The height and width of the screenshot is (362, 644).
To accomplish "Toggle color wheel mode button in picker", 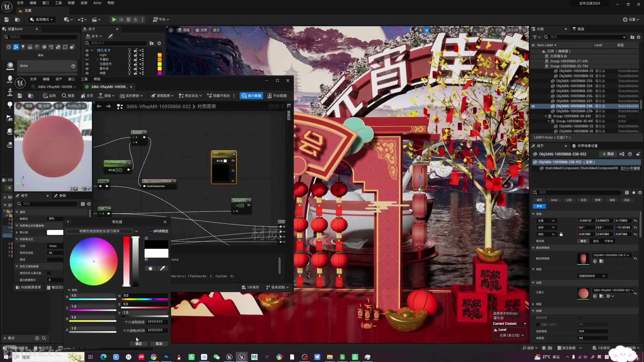I will 150,268.
